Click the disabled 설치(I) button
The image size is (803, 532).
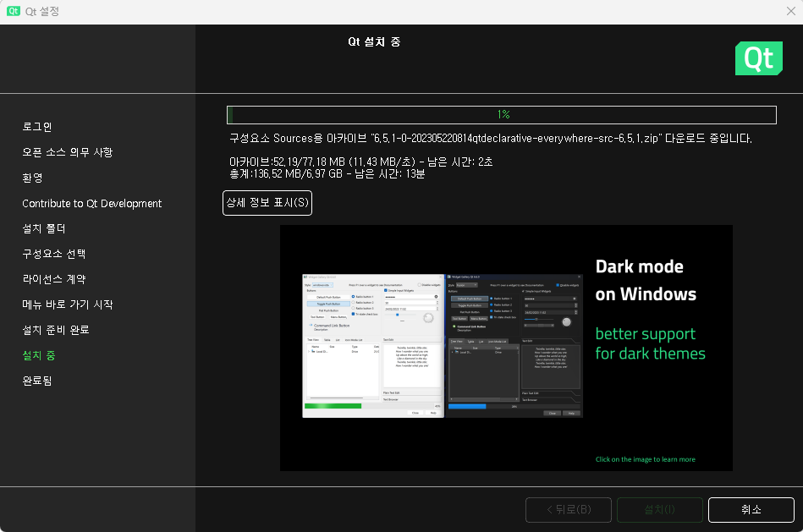pos(660,509)
